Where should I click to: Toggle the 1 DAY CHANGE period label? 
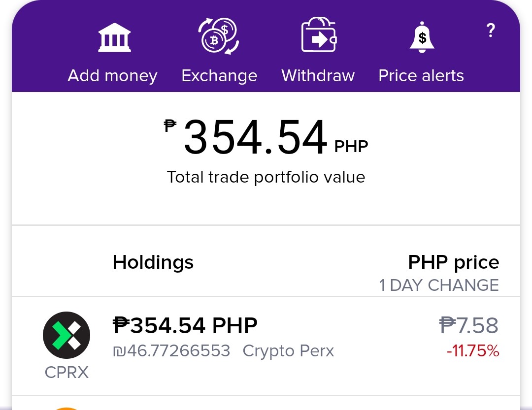pyautogui.click(x=439, y=285)
